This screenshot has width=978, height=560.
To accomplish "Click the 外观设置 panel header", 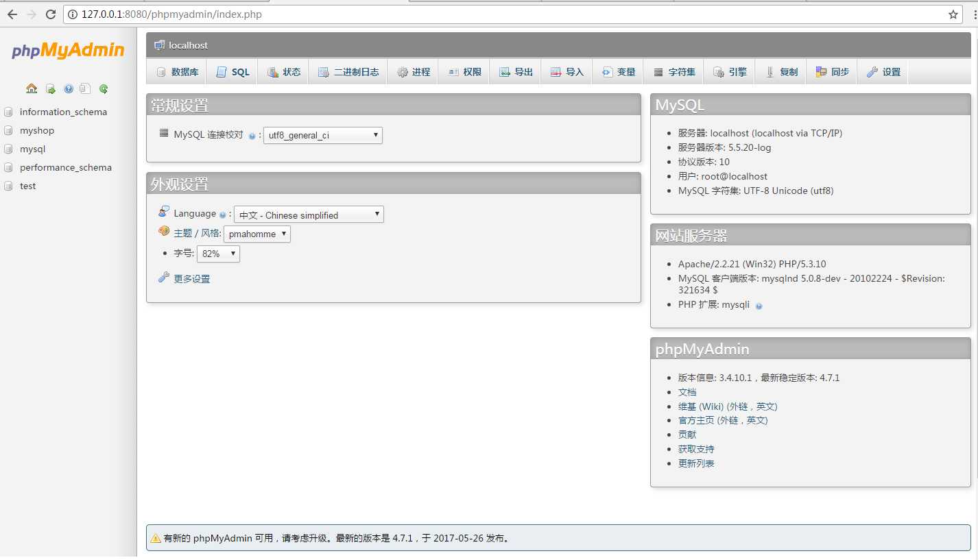I will (x=394, y=184).
